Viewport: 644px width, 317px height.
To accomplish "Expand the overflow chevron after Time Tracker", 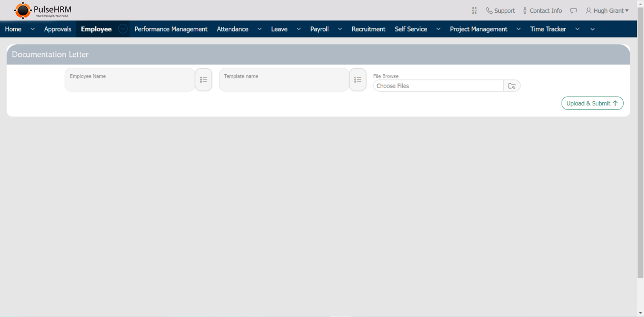I will [592, 29].
